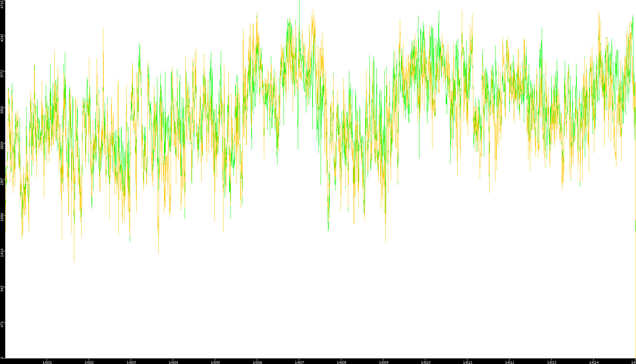
Task: Select the 943 y-axis value
Action: pyautogui.click(x=2, y=289)
